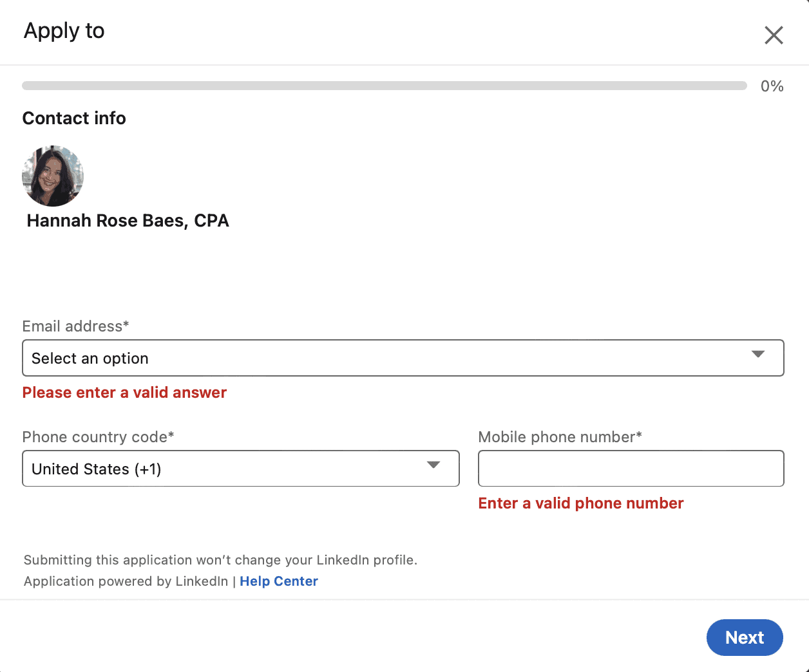
Task: Click the caret on Select an option field
Action: pyautogui.click(x=759, y=355)
